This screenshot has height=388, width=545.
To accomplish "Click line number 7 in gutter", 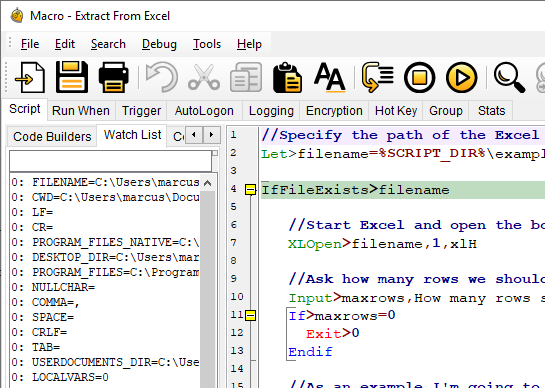I will point(233,242).
